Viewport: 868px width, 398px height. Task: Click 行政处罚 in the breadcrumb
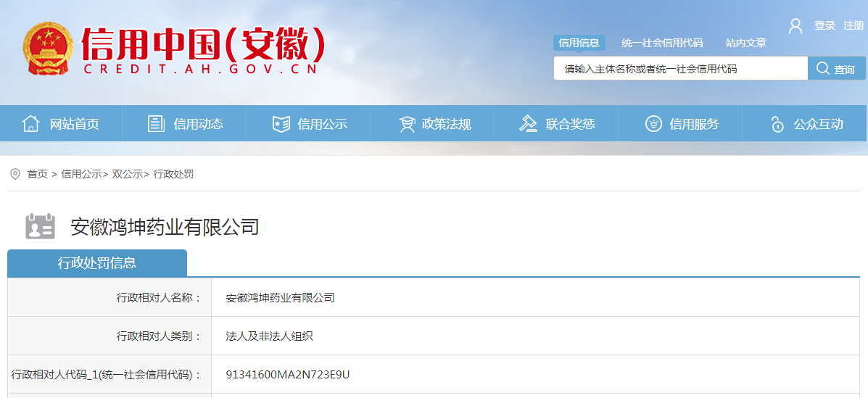(x=174, y=175)
